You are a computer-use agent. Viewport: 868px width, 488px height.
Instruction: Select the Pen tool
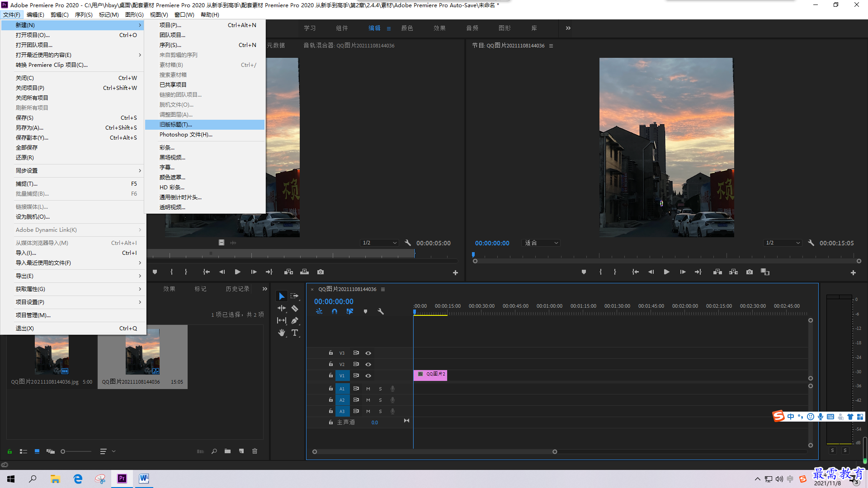[x=295, y=320]
